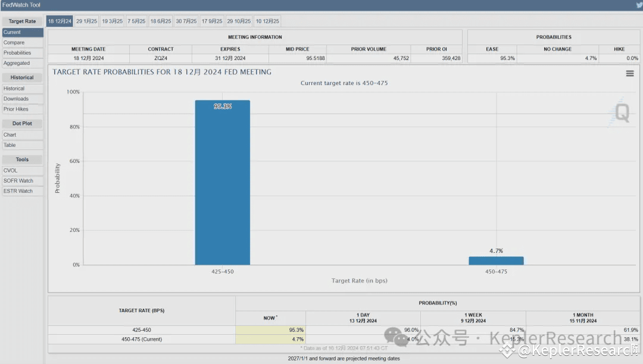Open the CVOL tool
Viewport: 643px width, 364px height.
[23, 170]
